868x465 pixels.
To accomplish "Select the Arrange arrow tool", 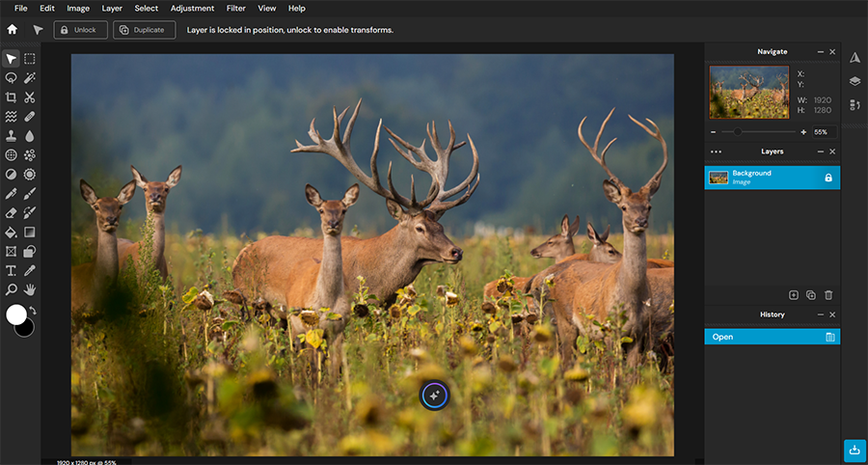I will (x=11, y=59).
